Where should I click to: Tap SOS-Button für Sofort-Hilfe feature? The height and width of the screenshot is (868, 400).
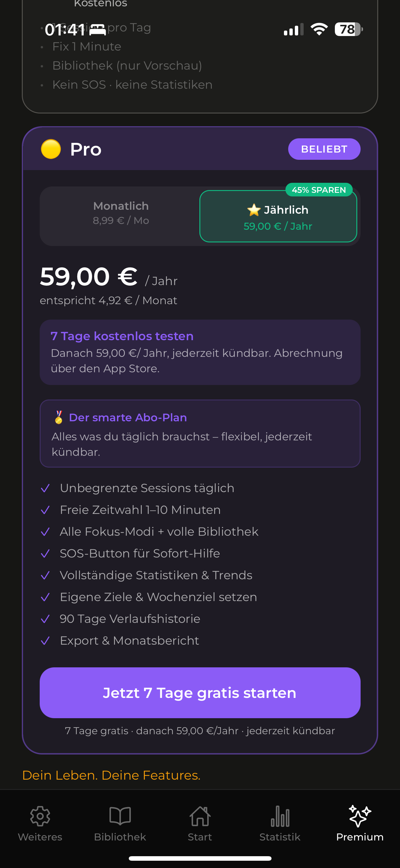(x=140, y=553)
